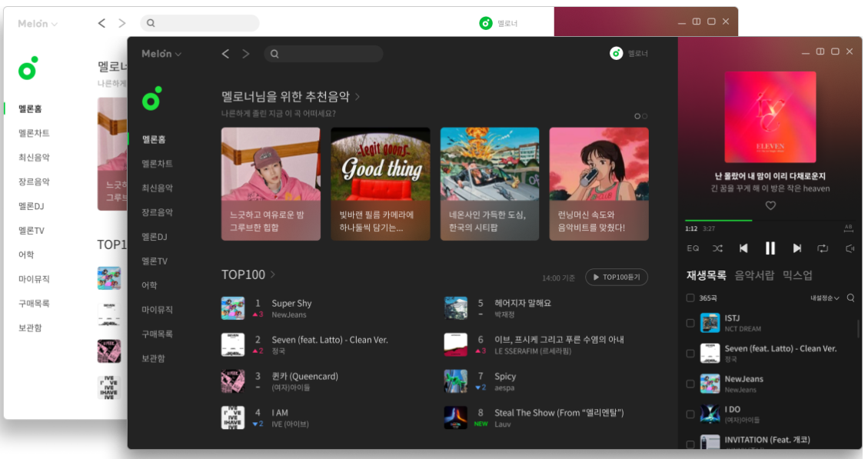
Task: Open 최신음악 in dark sidebar
Action: (157, 188)
